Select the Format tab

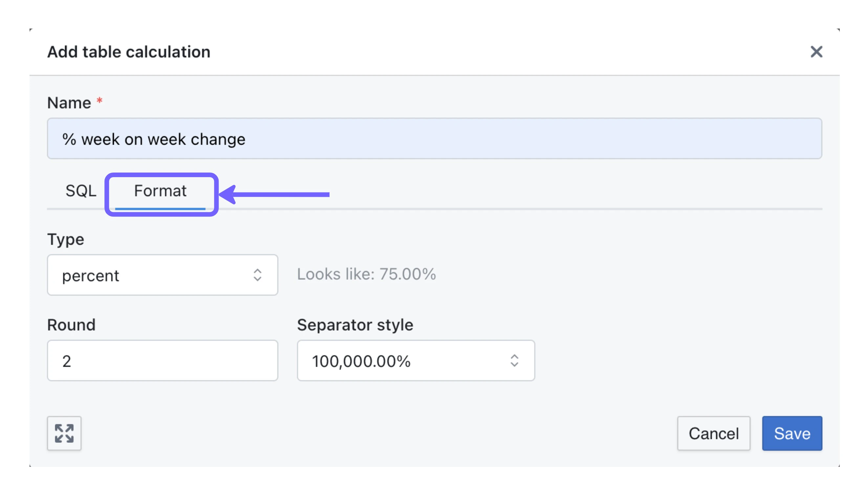[160, 191]
